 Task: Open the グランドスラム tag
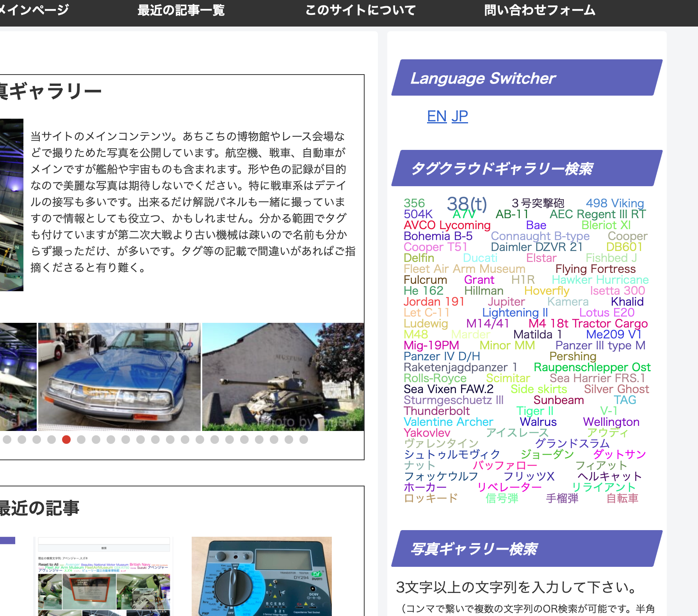pos(572,444)
